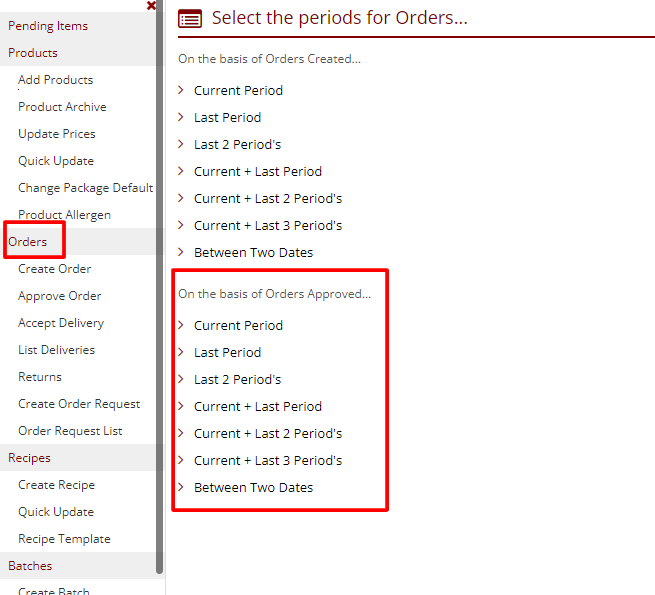Click the list icon beside the page title
This screenshot has height=595, width=655.
coord(190,18)
